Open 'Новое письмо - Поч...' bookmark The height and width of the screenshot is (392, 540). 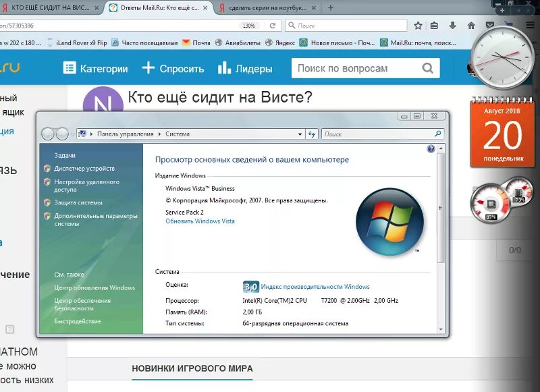point(337,43)
